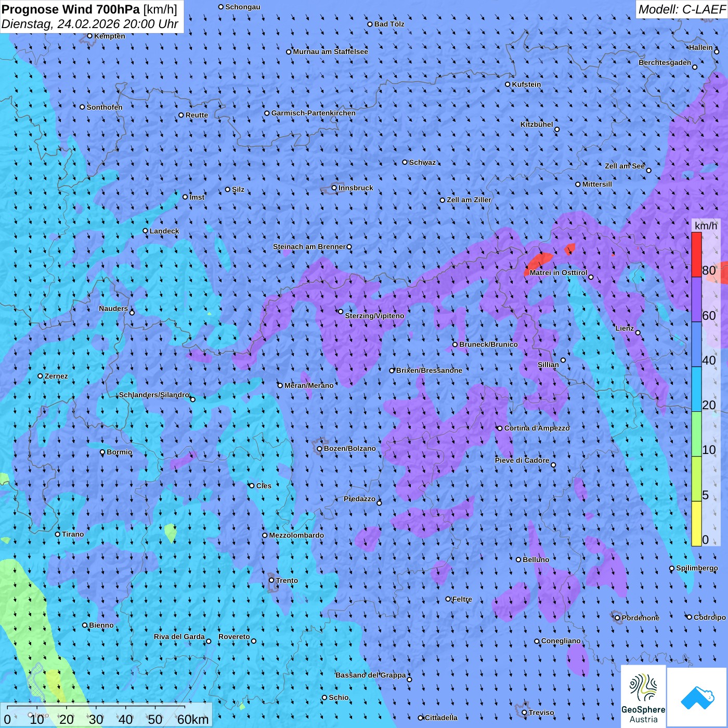
Task: Click the 'Conegliano' label
Action: [x=561, y=641]
